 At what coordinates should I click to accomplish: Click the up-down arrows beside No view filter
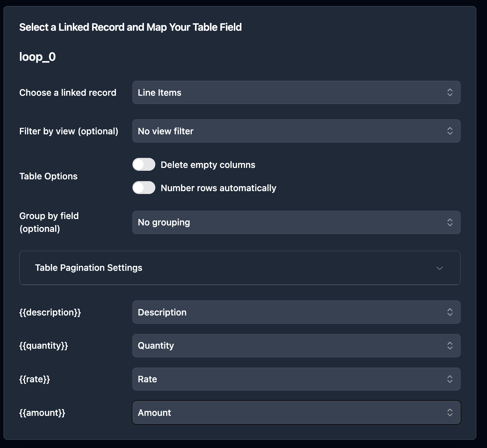tap(450, 131)
